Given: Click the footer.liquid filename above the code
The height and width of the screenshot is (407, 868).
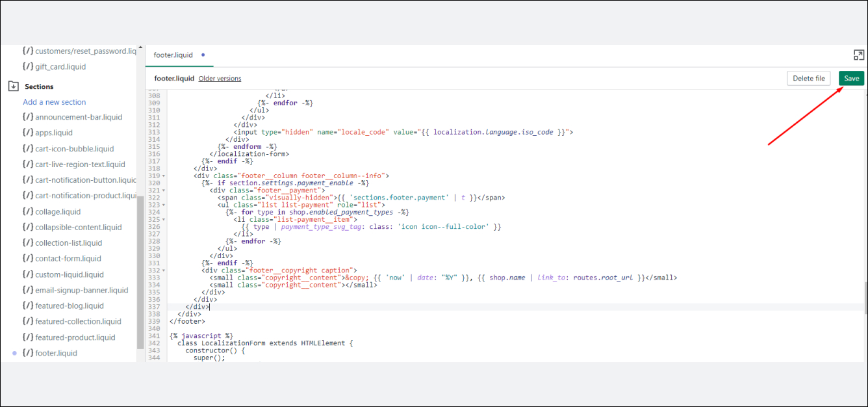Looking at the screenshot, I should 174,79.
